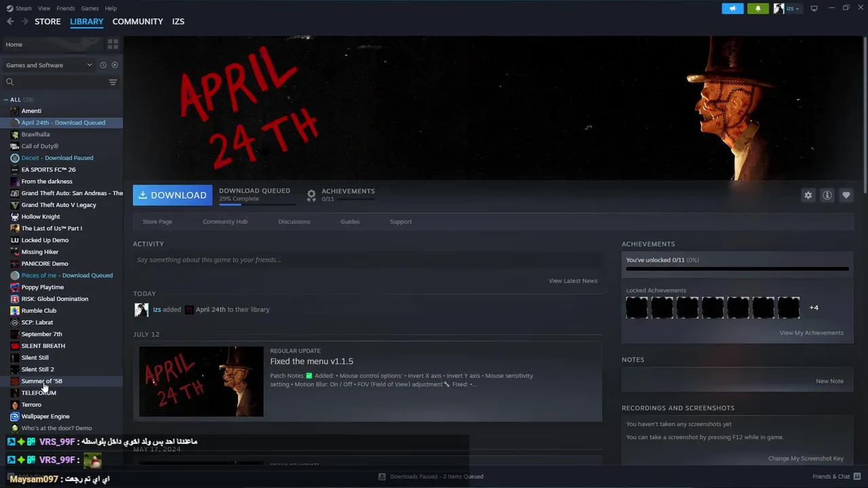This screenshot has height=488, width=868.
Task: Click the ready-to-play filter icon
Action: coord(115,65)
